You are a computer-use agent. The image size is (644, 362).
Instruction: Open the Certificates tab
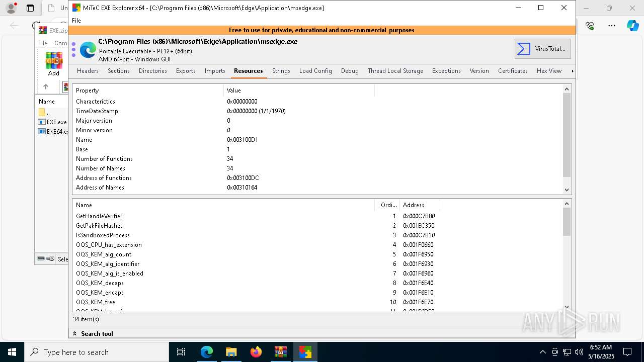click(x=513, y=71)
